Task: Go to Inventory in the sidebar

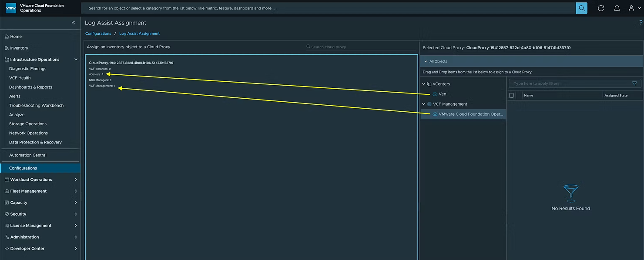Action: click(19, 48)
